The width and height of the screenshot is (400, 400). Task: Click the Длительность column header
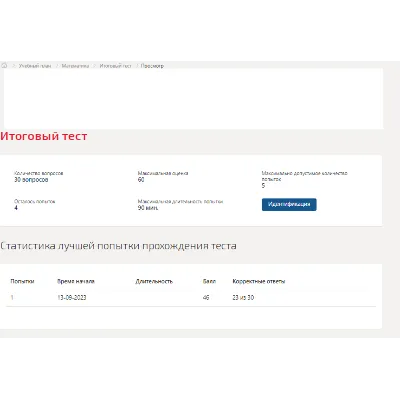coord(154,281)
